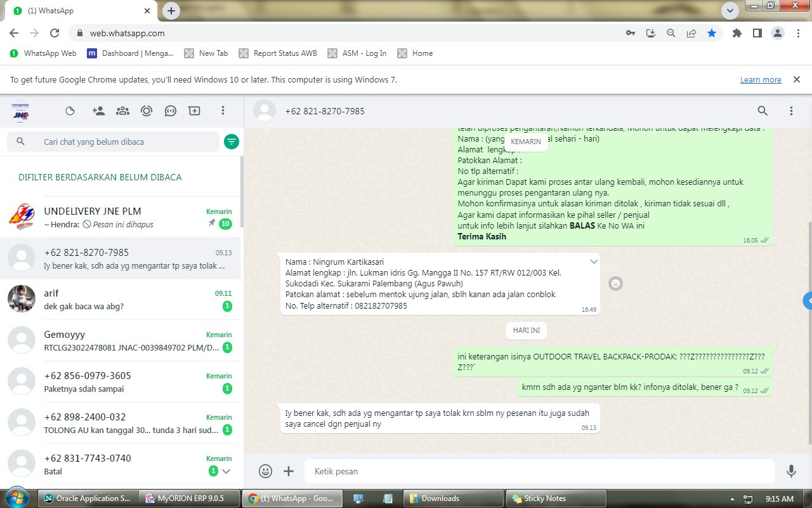Screen dimensions: 812x508
Task: Switch to MyORION ERP 9.0.5 taskbar item
Action: click(x=190, y=498)
